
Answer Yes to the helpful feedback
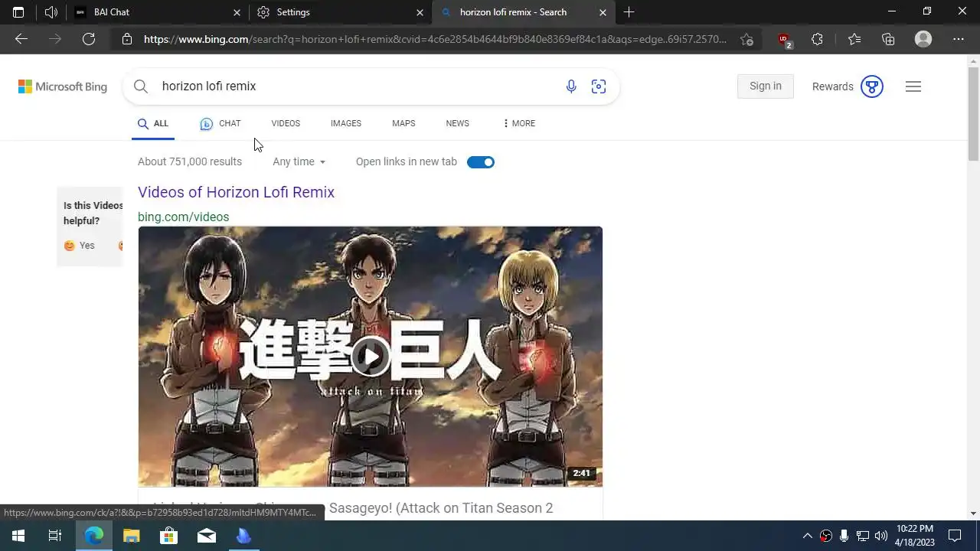tap(80, 246)
